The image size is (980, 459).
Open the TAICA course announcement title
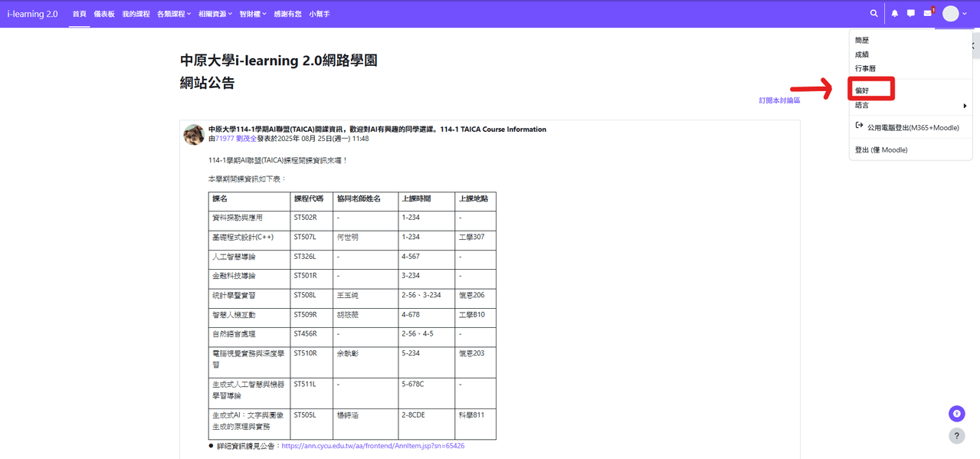[x=377, y=130]
